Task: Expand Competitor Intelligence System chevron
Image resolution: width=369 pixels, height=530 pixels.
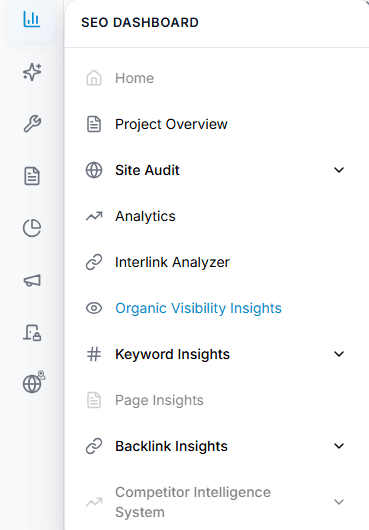Action: click(x=339, y=502)
